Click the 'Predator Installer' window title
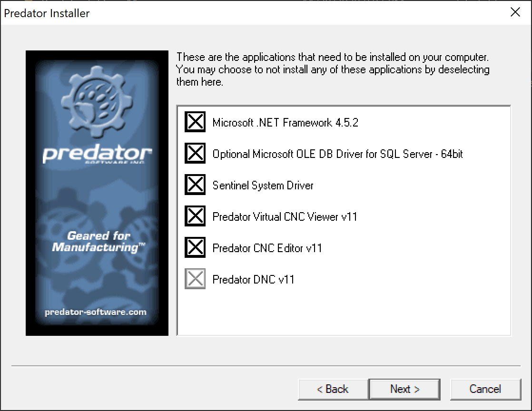This screenshot has width=532, height=411. coord(47,13)
